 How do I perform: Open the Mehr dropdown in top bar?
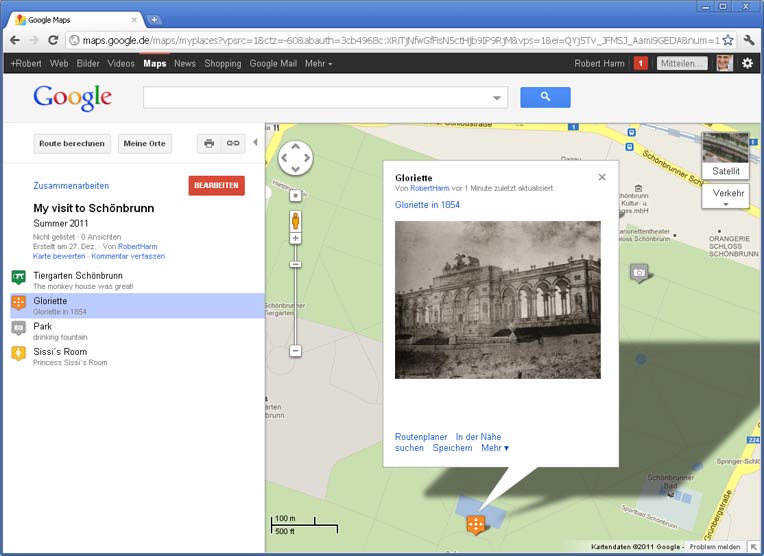pyautogui.click(x=318, y=64)
